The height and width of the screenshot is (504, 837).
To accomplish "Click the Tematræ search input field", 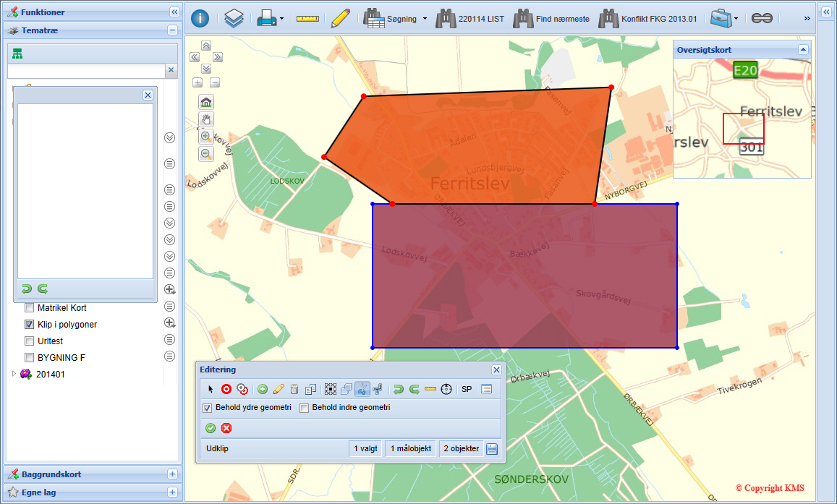I will click(x=86, y=70).
